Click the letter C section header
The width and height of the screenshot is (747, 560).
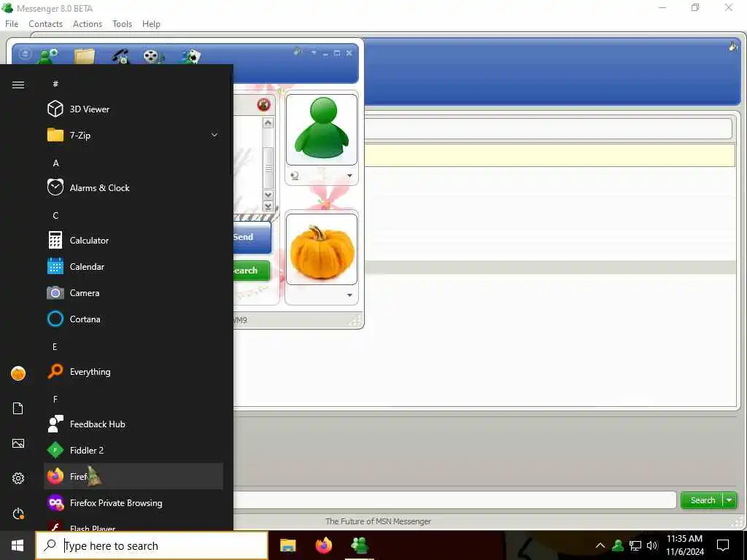point(55,215)
